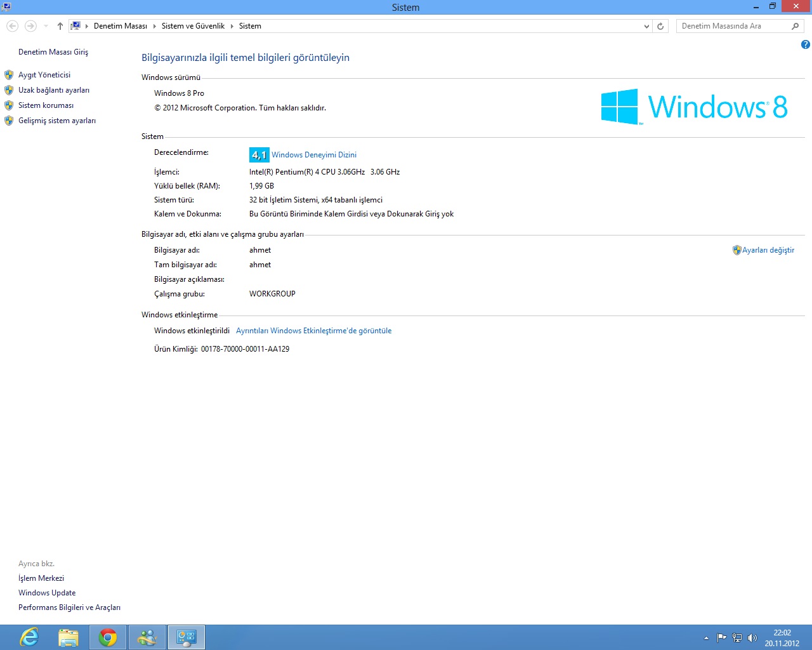Click the 4,1 rating score badge
This screenshot has height=650, width=812.
[x=259, y=155]
